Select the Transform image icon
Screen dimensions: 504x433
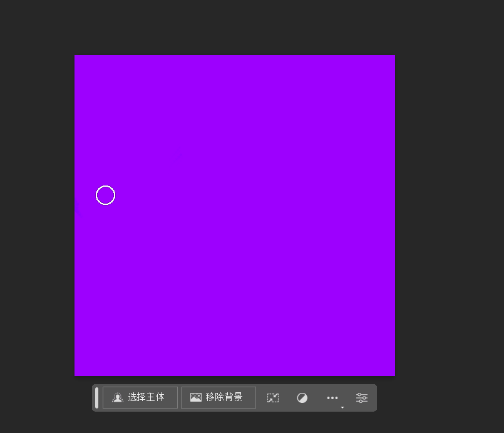point(273,398)
